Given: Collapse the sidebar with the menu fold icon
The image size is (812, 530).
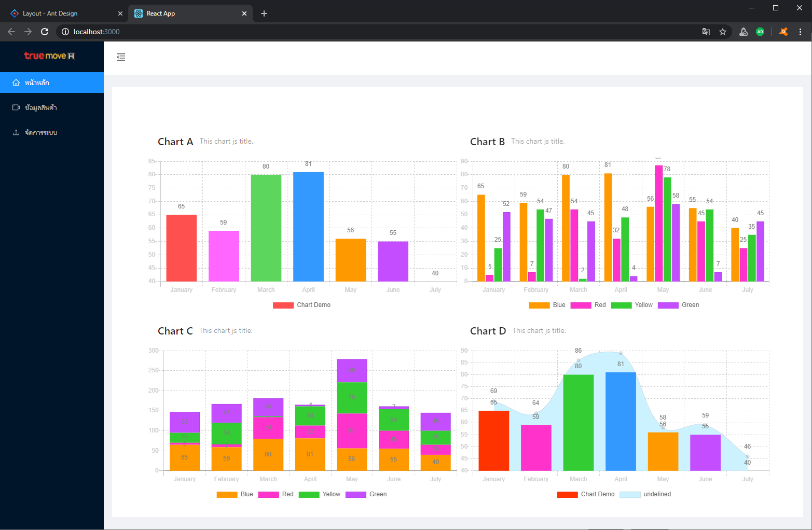Looking at the screenshot, I should [121, 57].
